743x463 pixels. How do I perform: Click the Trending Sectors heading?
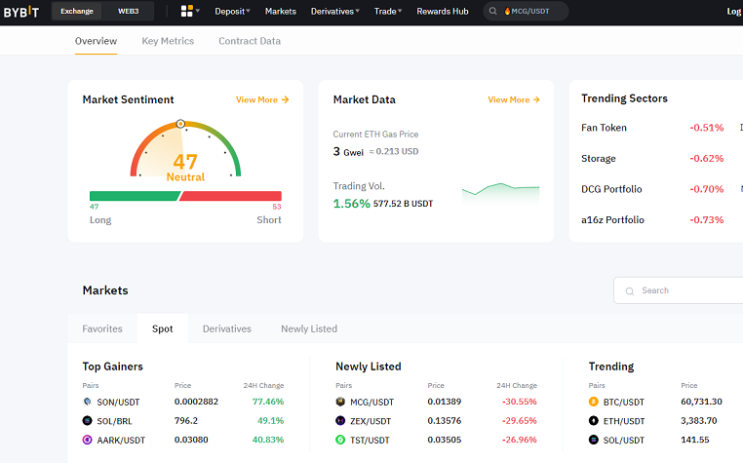point(624,99)
